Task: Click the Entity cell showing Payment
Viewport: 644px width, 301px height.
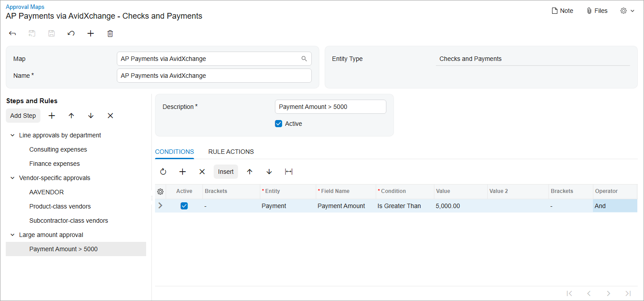Action: [x=288, y=206]
